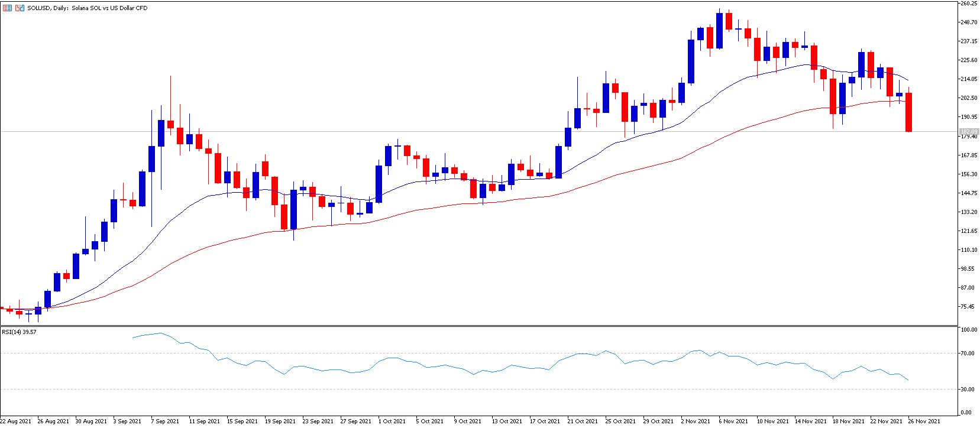Click the 260.25 price axis label

tap(969, 4)
